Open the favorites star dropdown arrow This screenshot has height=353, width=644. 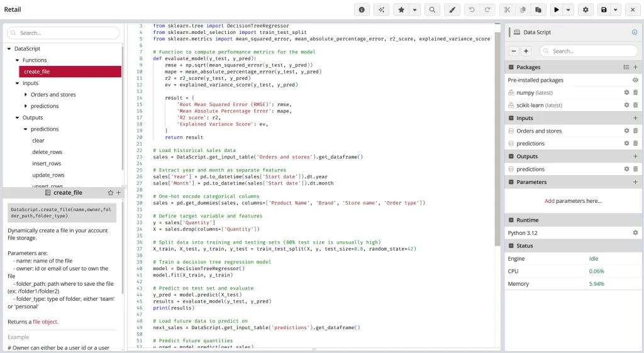[x=415, y=10]
